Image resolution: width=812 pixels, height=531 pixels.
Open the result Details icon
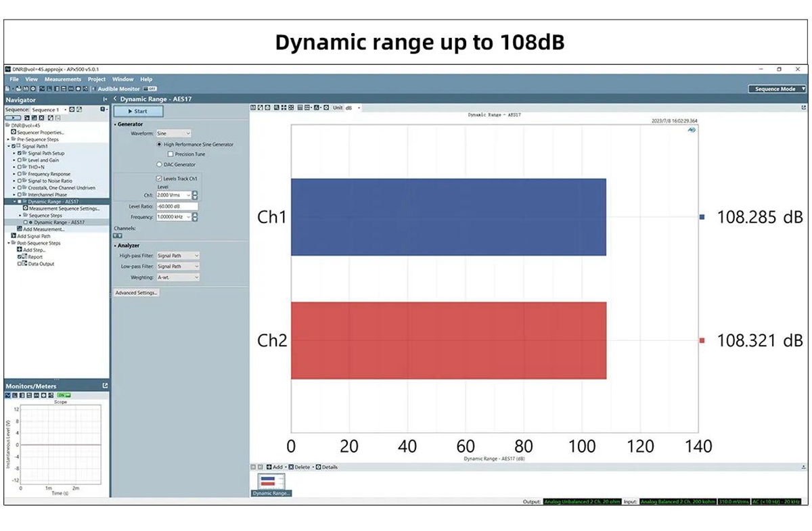[318, 467]
